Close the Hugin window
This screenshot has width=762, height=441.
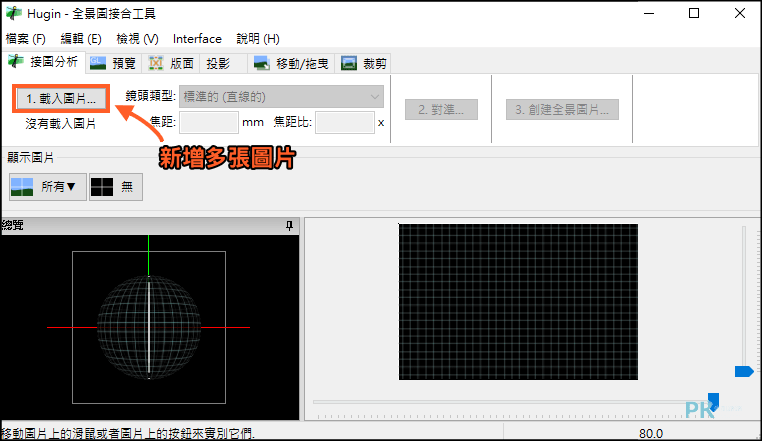740,13
